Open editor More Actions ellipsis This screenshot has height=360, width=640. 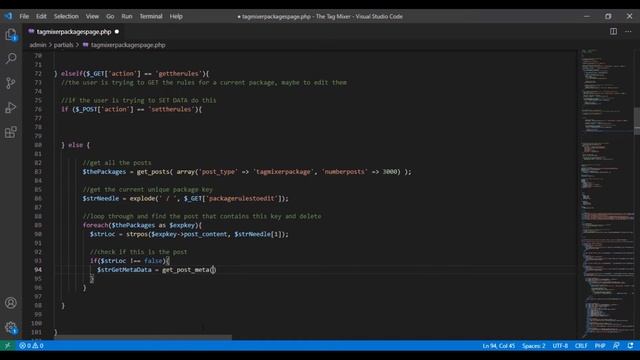(628, 31)
